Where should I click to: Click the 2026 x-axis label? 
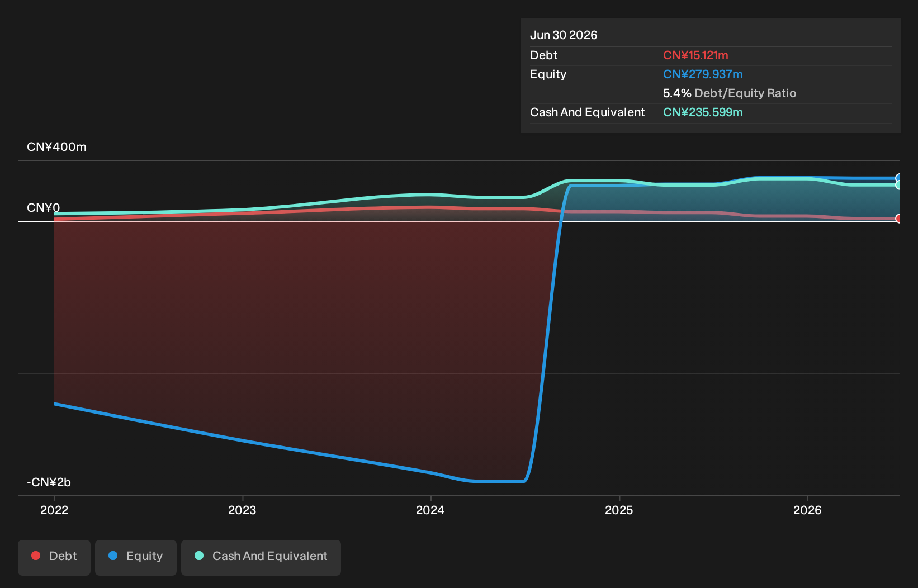tap(807, 510)
